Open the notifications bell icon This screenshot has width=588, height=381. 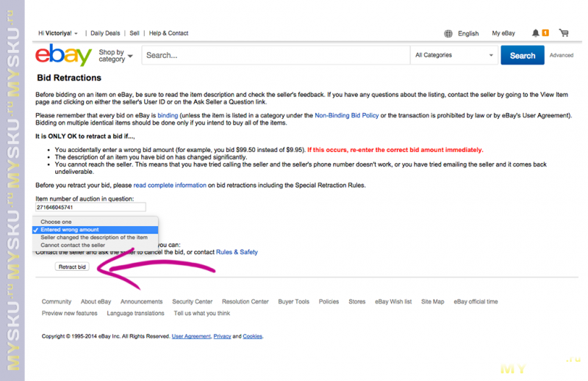(x=536, y=33)
